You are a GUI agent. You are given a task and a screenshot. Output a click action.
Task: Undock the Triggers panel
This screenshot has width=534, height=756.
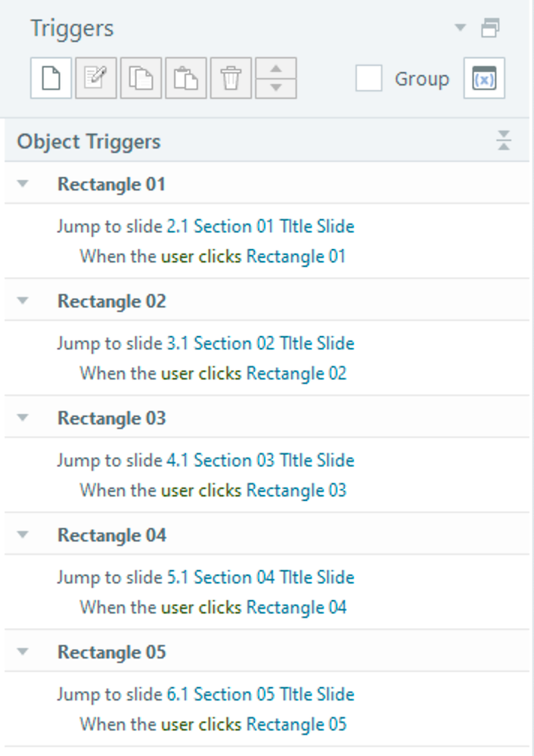pyautogui.click(x=490, y=29)
